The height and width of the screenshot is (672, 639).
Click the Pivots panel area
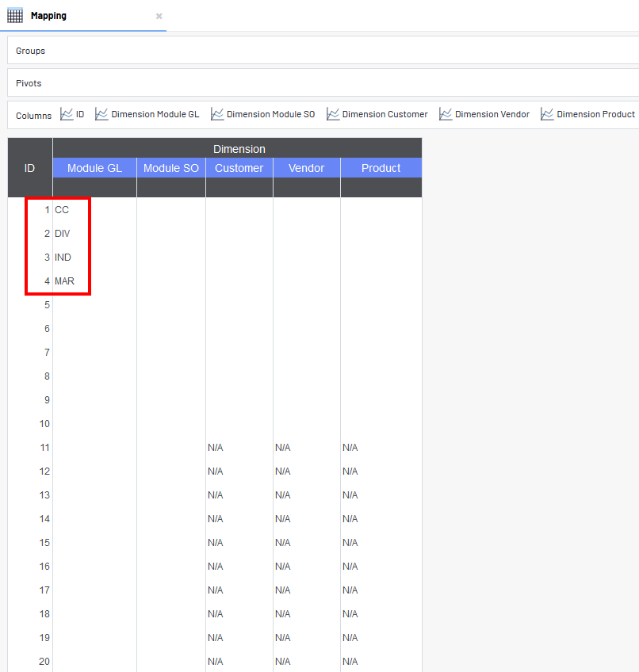pos(317,83)
